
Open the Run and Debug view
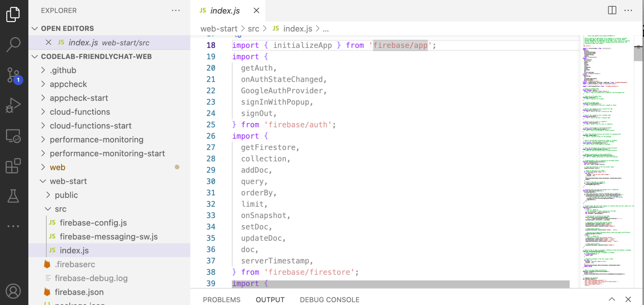click(x=13, y=105)
